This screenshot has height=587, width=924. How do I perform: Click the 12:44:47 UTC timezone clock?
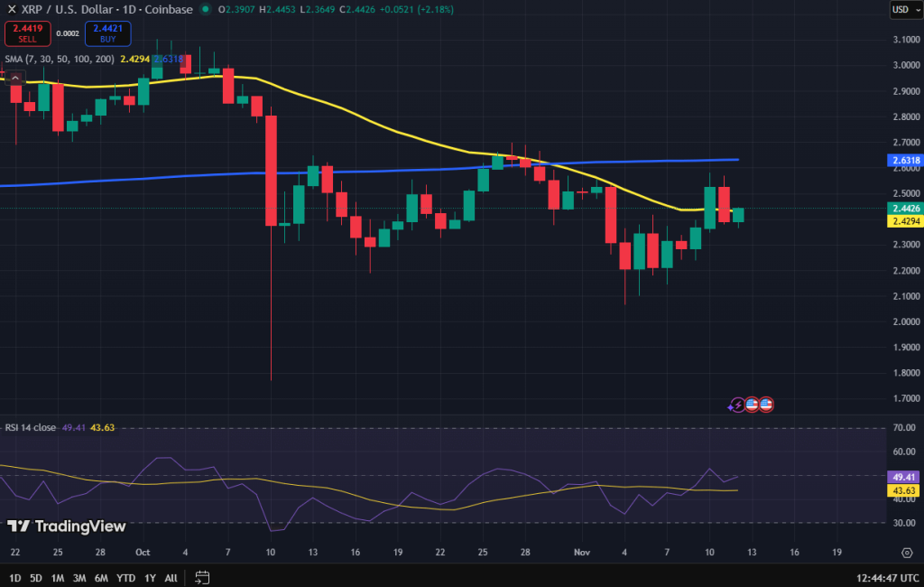point(888,578)
